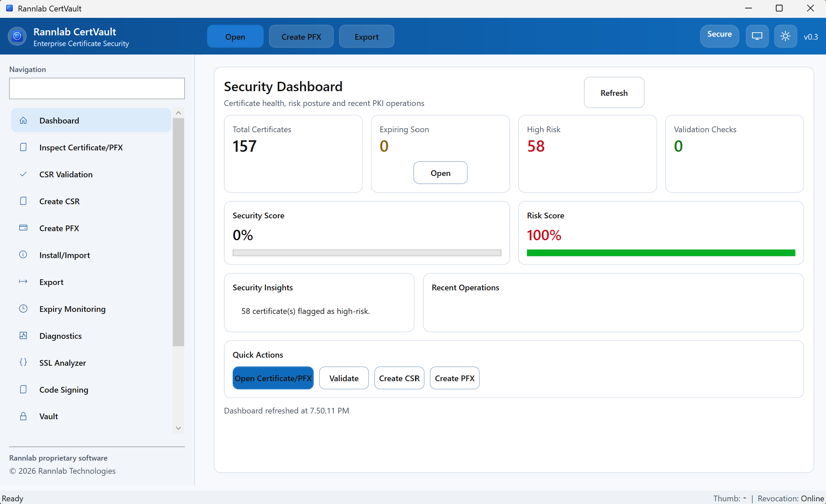
Task: Click 'Dashboard refreshed at 7.50.11 PM' text
Action: pyautogui.click(x=286, y=410)
